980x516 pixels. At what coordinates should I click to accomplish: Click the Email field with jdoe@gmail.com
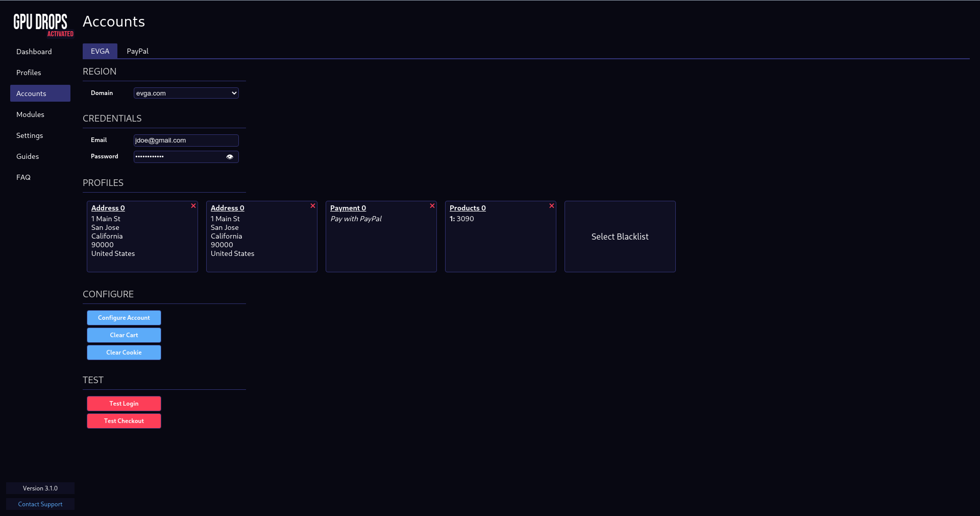click(x=186, y=140)
